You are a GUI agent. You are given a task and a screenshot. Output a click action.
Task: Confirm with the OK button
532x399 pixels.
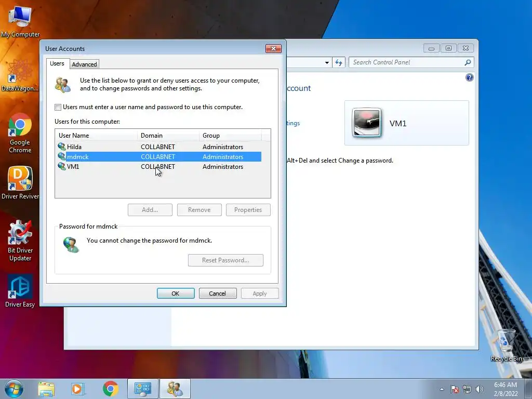coord(176,294)
